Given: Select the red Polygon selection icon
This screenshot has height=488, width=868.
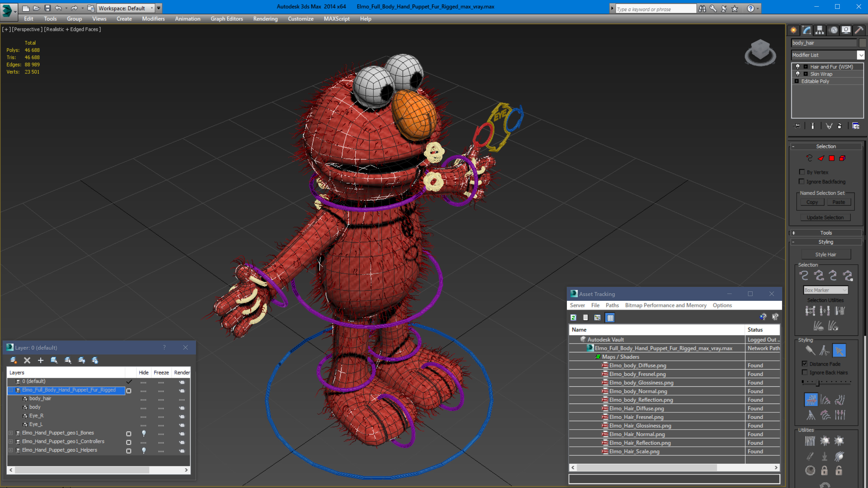Looking at the screenshot, I should click(x=831, y=158).
